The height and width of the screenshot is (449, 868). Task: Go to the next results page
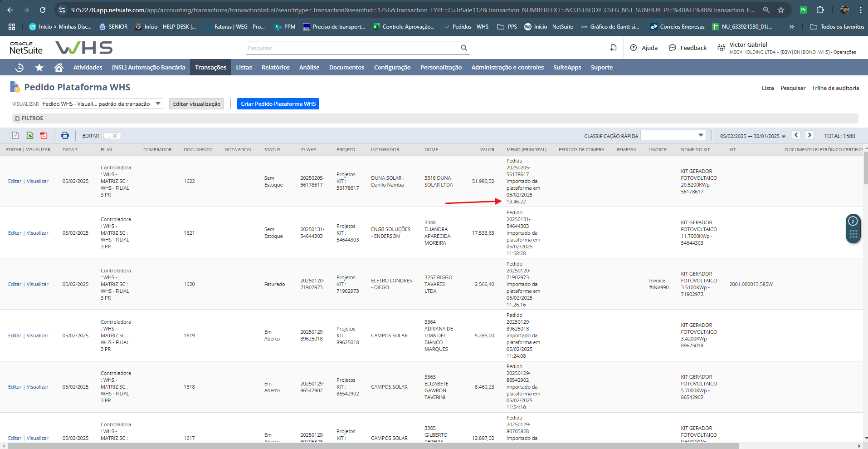tap(809, 135)
